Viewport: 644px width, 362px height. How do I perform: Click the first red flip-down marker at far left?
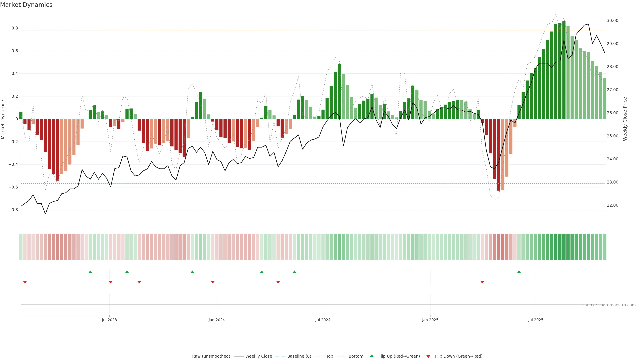(25, 282)
